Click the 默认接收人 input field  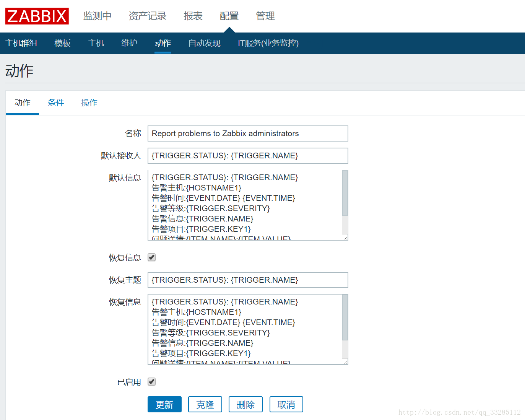click(248, 156)
